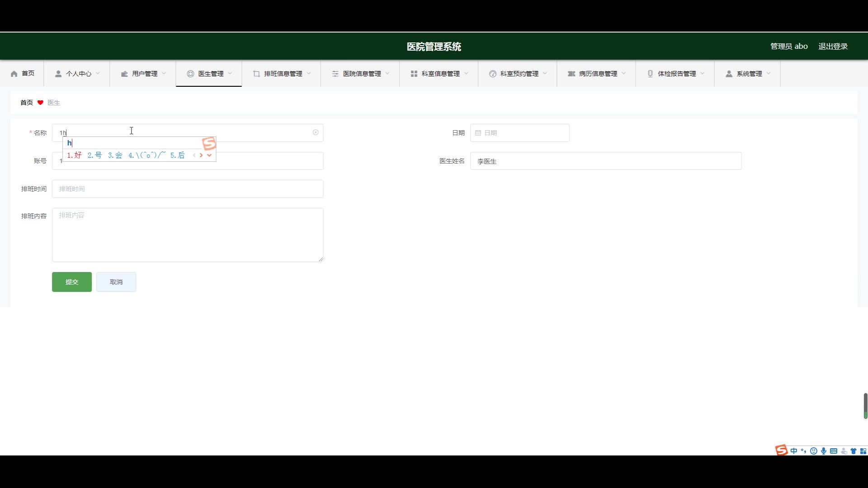Click the Sogou skin shirt icon

[x=854, y=451]
